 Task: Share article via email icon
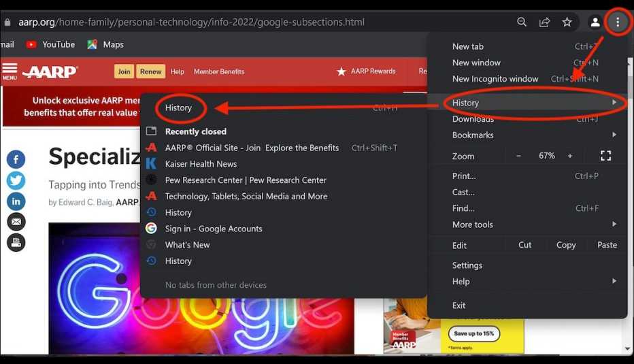coord(16,222)
